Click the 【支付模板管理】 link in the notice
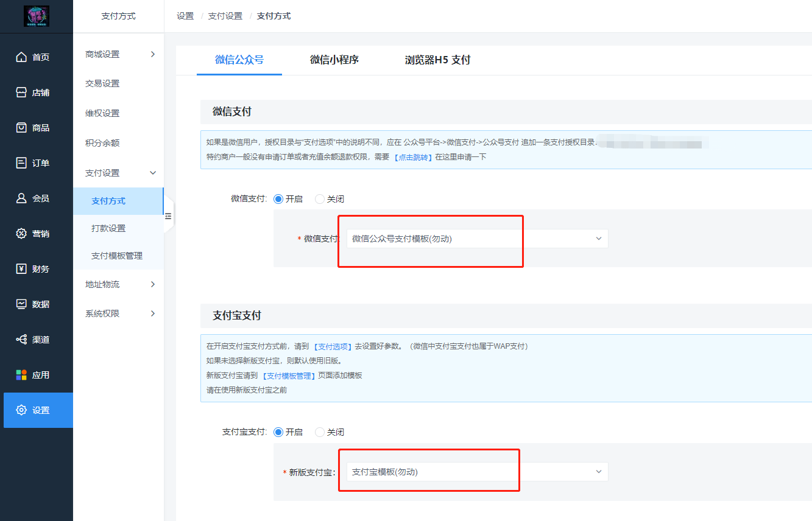This screenshot has height=521, width=812. pos(288,376)
